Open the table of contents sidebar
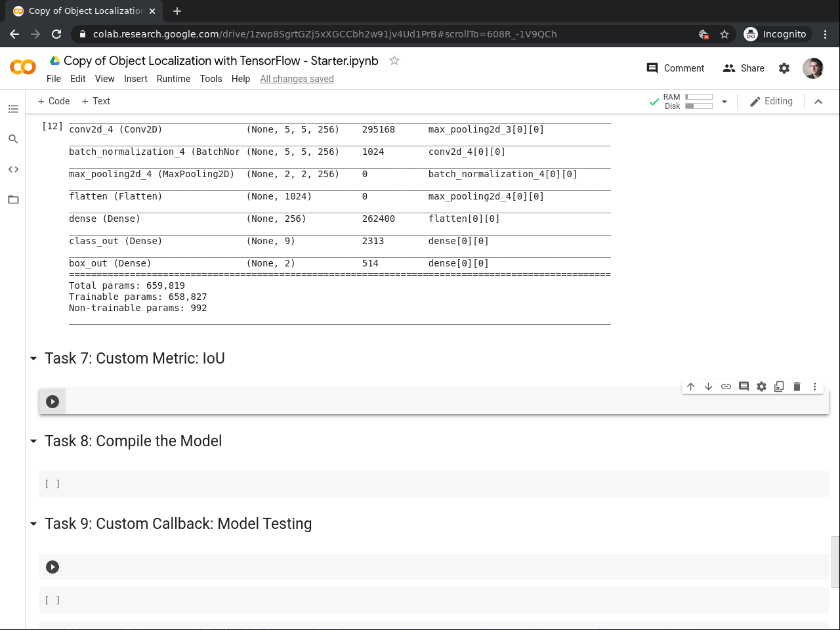Image resolution: width=840 pixels, height=630 pixels. (13, 109)
